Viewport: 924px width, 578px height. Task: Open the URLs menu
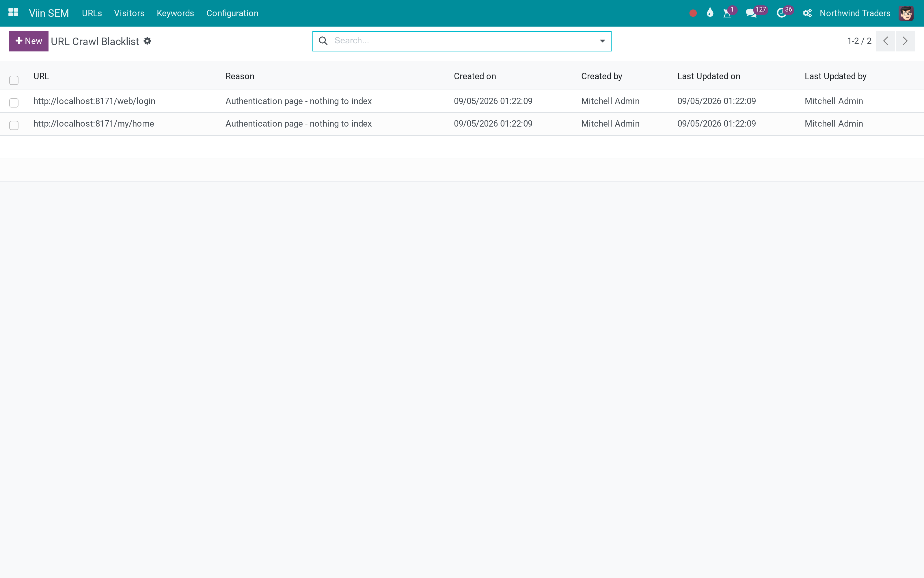[x=92, y=13]
